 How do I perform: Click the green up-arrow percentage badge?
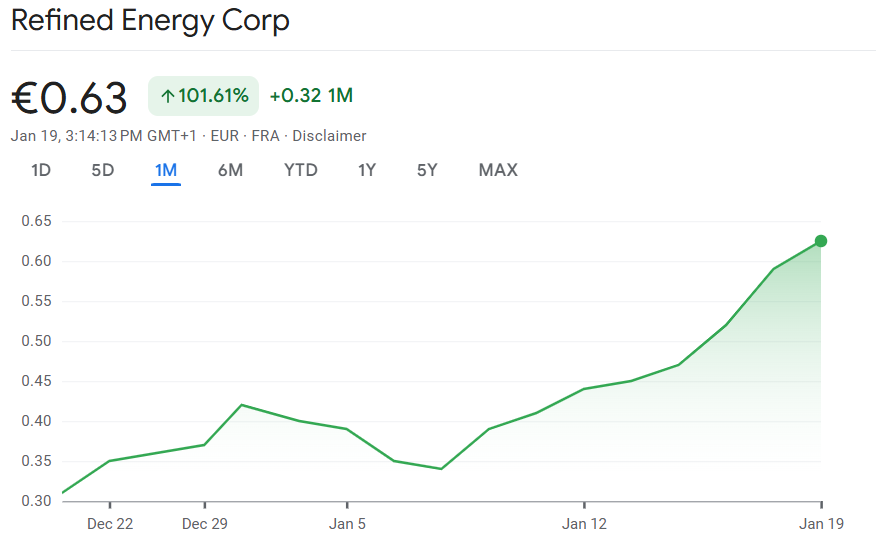tap(204, 96)
